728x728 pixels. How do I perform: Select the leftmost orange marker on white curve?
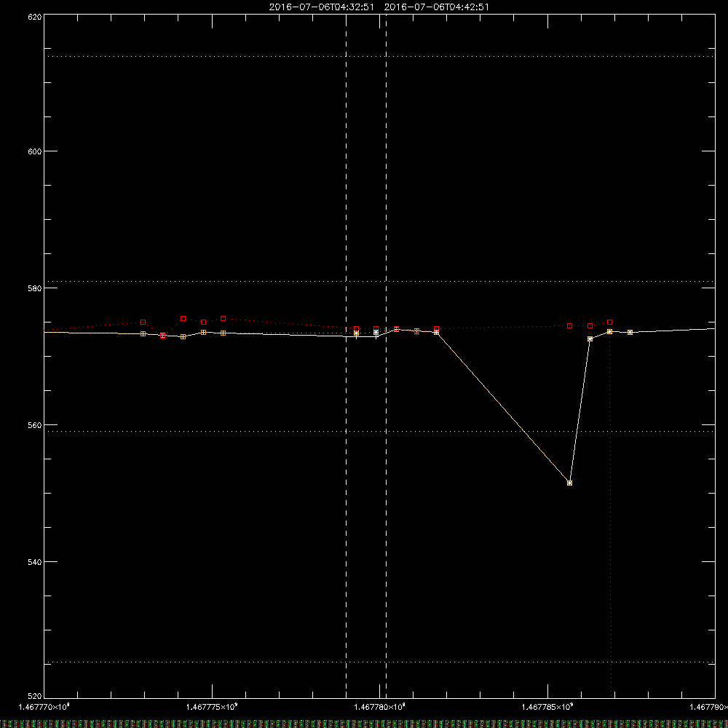pos(143,334)
